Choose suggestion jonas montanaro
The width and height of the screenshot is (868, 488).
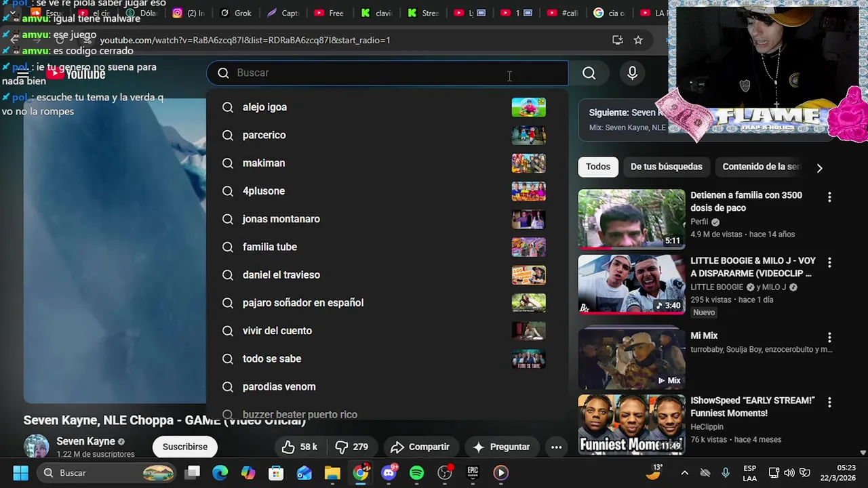click(387, 219)
